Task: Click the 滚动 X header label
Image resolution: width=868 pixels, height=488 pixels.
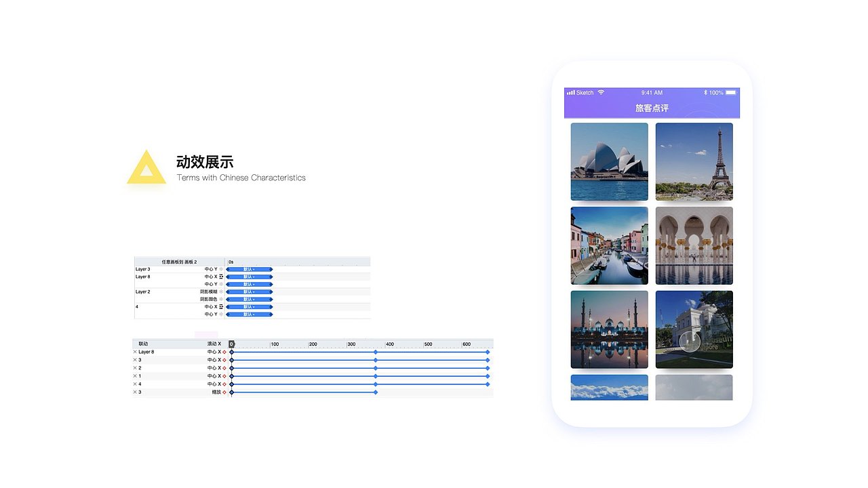Action: pyautogui.click(x=214, y=344)
